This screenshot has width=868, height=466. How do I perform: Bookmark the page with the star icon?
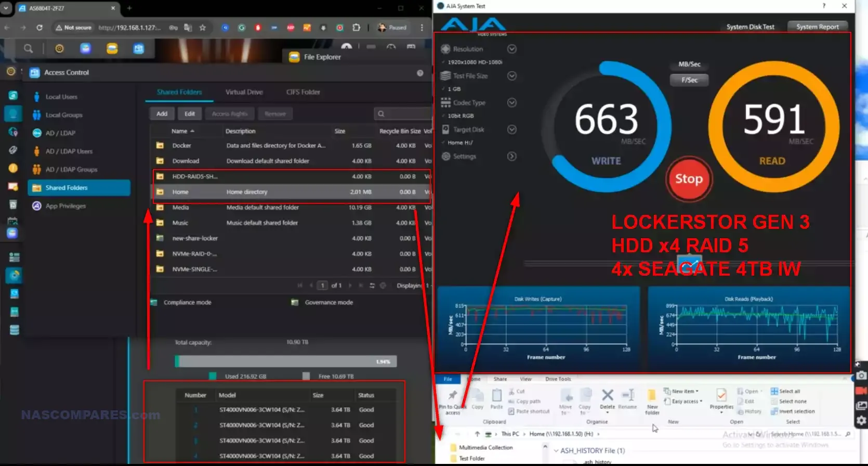point(203,28)
